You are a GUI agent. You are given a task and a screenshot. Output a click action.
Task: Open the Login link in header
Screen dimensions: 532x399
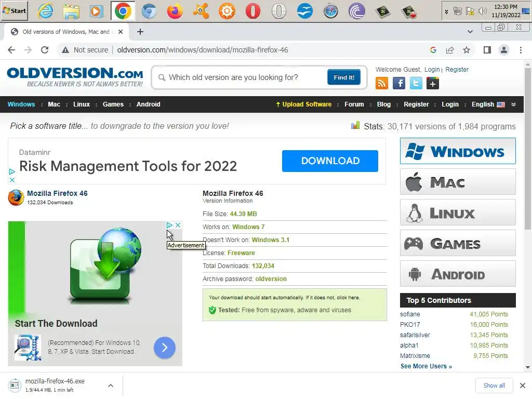[x=432, y=69]
